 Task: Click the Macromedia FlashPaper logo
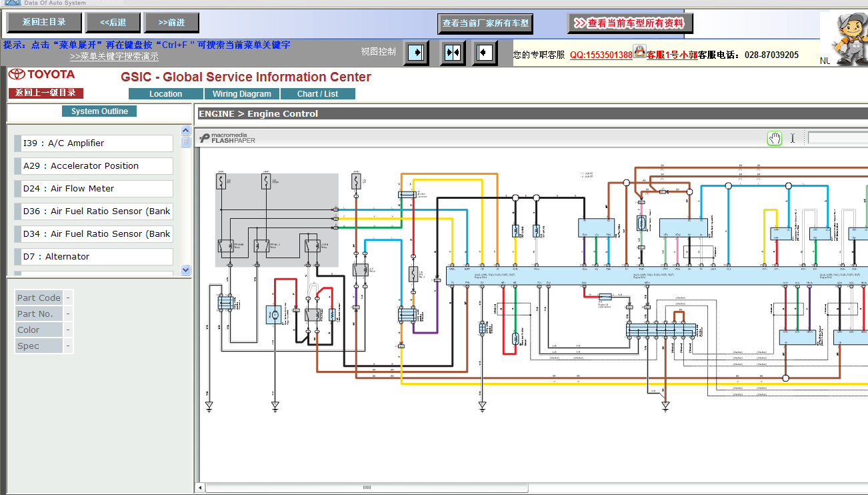(x=227, y=138)
